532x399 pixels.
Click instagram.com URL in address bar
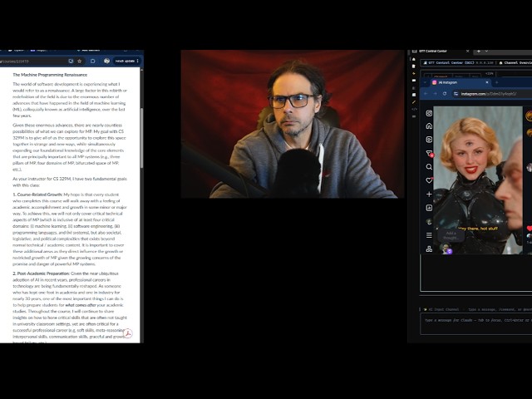click(x=489, y=94)
